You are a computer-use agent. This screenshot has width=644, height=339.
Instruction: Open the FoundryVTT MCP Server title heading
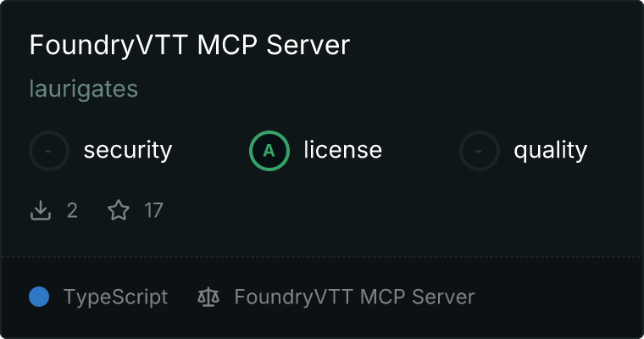point(190,45)
